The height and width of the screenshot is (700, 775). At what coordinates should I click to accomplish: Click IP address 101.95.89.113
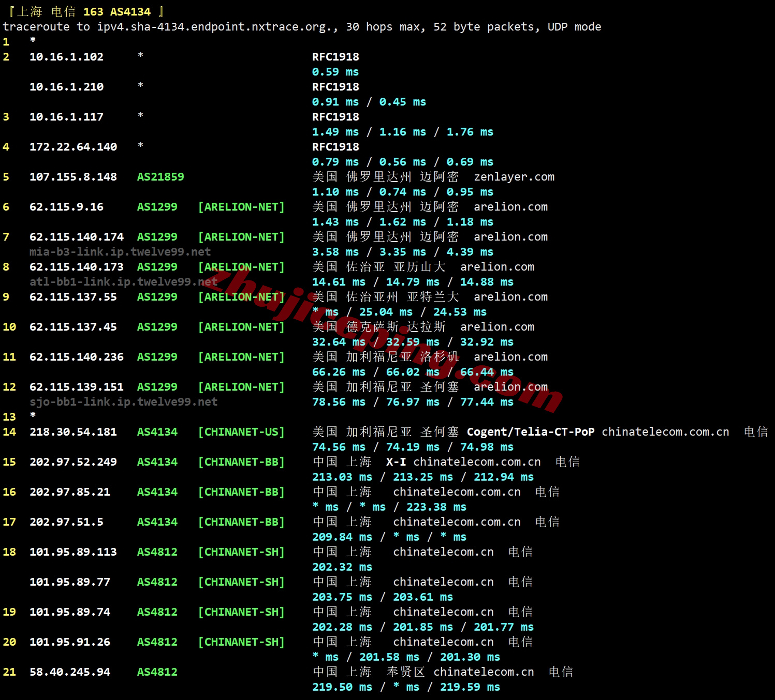coord(73,552)
